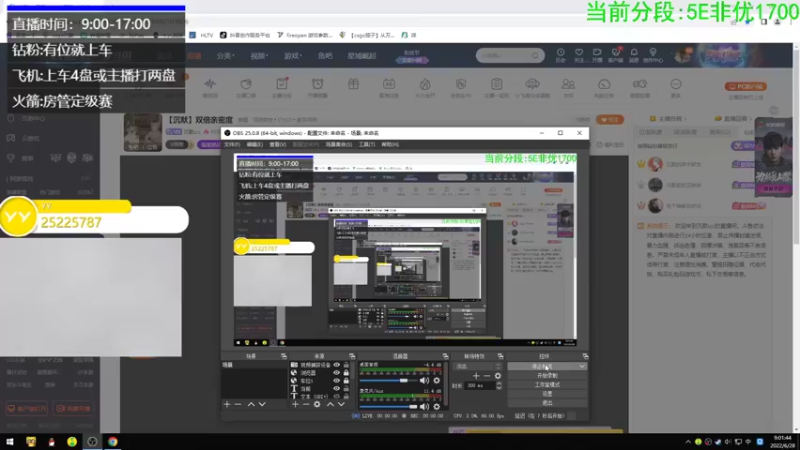Pop out the Scene Transitions dock

pos(500,356)
